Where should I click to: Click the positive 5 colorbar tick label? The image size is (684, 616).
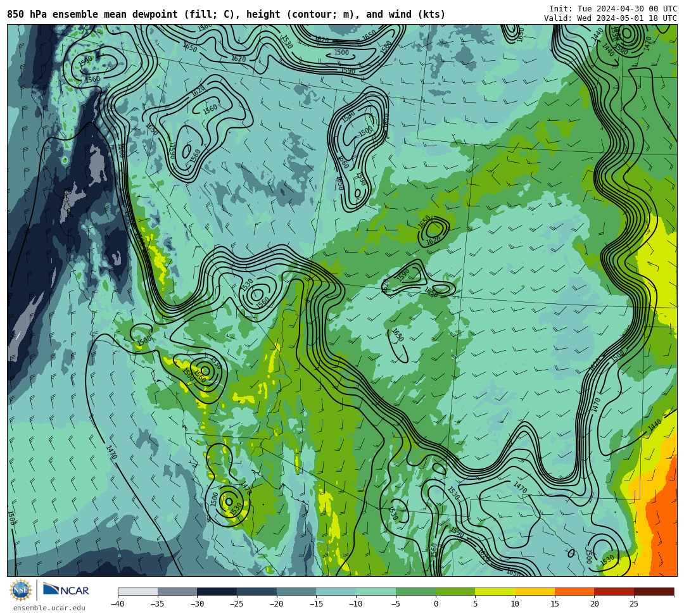476,604
